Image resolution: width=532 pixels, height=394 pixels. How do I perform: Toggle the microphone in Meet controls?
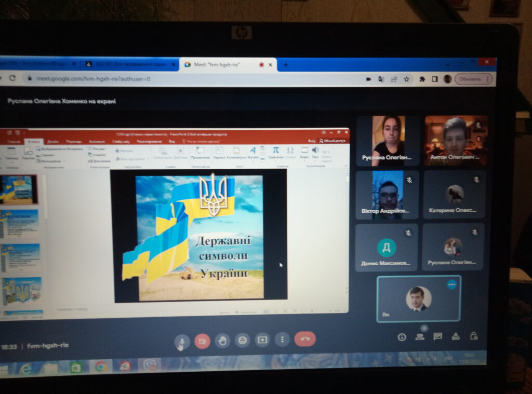181,341
